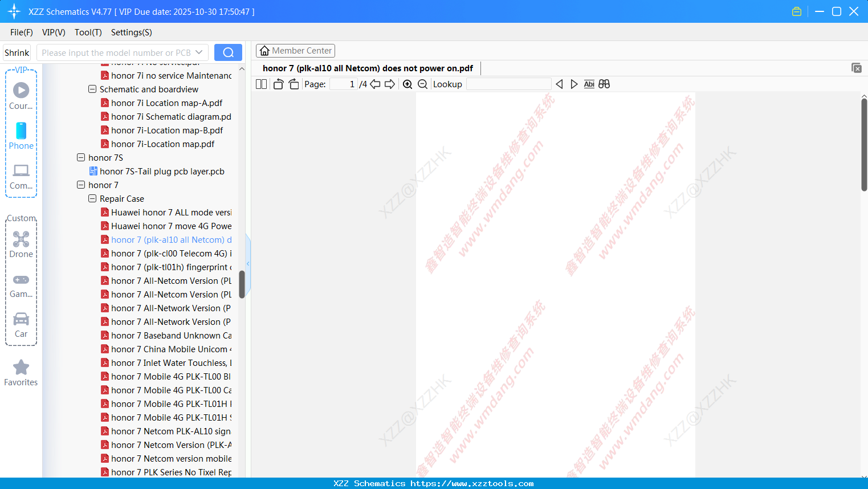The image size is (868, 489).
Task: Go to previous page arrow
Action: pos(375,84)
